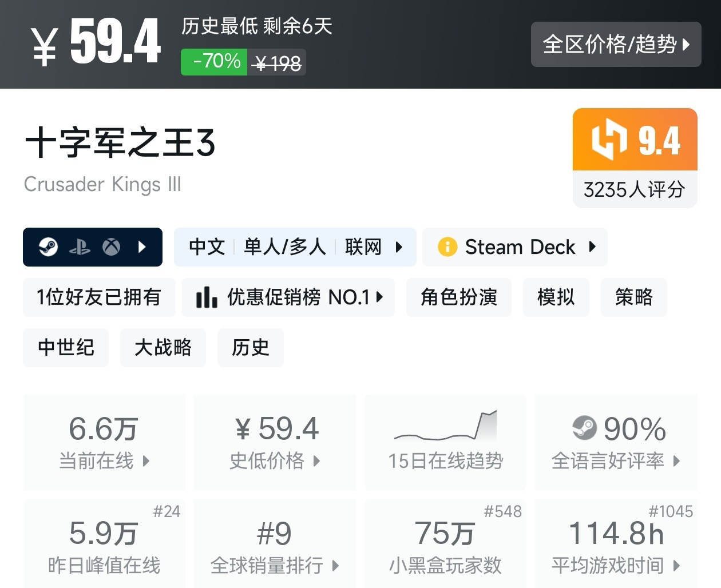Select the 角色扮演 tag
Viewport: 721px width, 588px height.
point(458,297)
